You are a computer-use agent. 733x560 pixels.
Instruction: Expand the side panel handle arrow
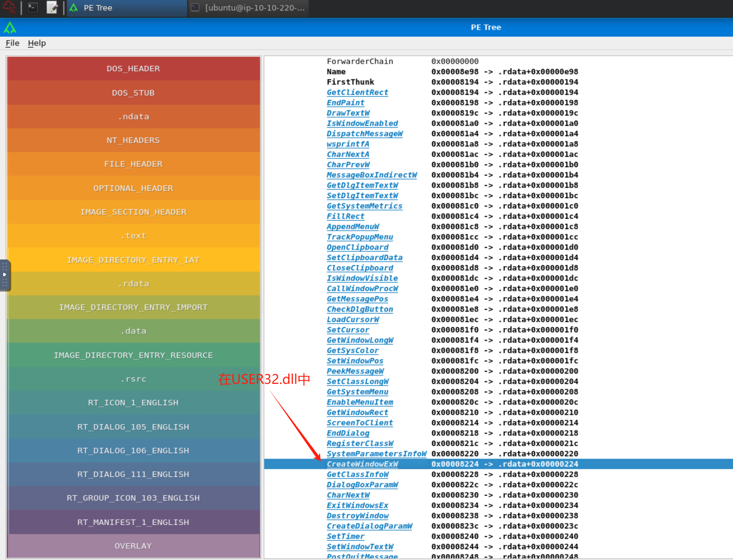click(x=4, y=275)
